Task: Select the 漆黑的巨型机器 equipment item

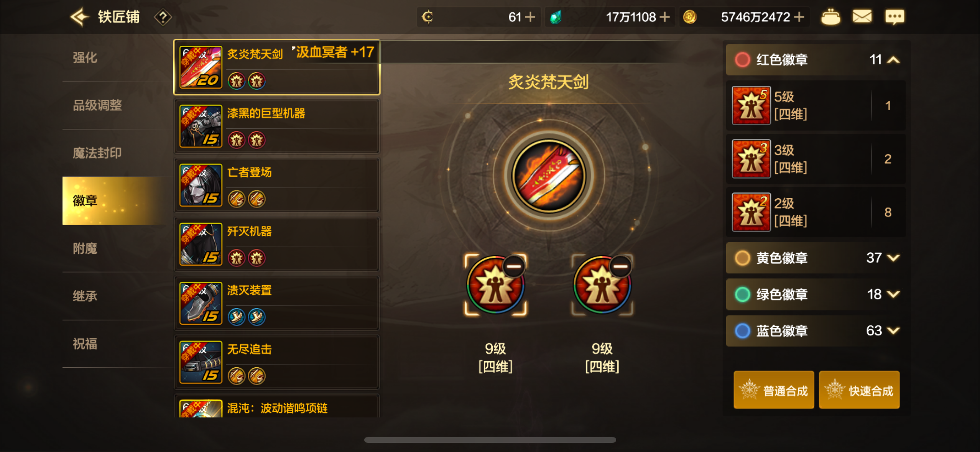Action: (x=277, y=126)
